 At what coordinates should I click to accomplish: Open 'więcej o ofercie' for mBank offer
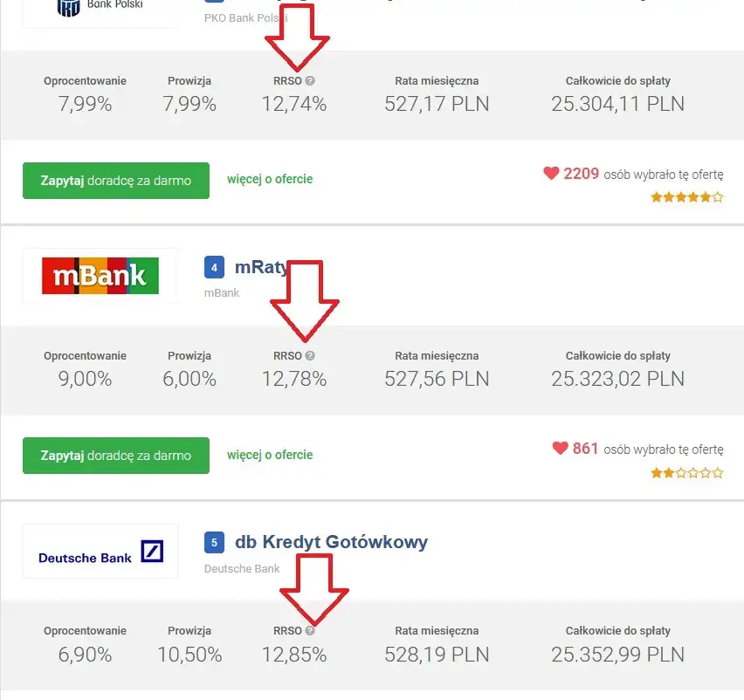click(270, 455)
